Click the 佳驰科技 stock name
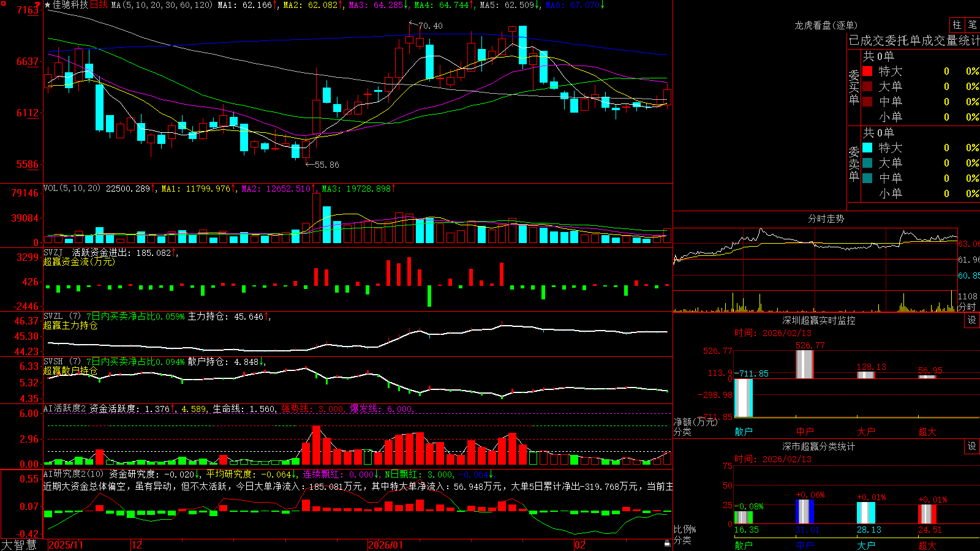Screen dimensions: 980x551 (70, 5)
